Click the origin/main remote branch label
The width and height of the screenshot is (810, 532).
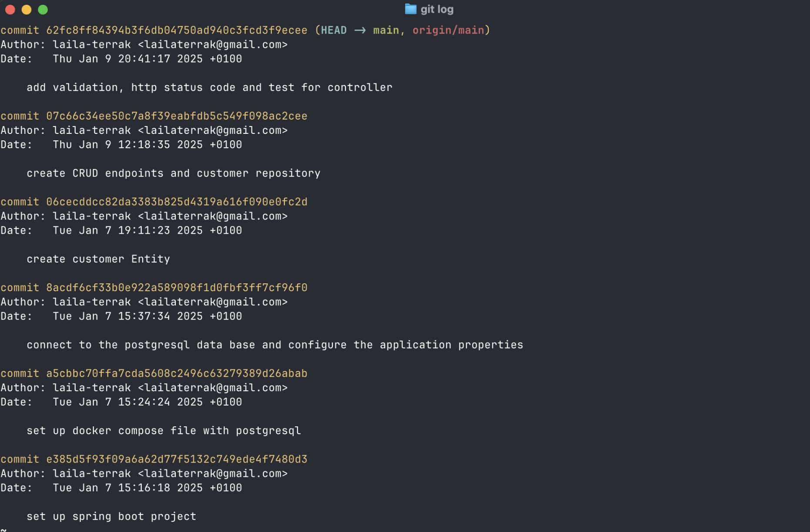(449, 30)
